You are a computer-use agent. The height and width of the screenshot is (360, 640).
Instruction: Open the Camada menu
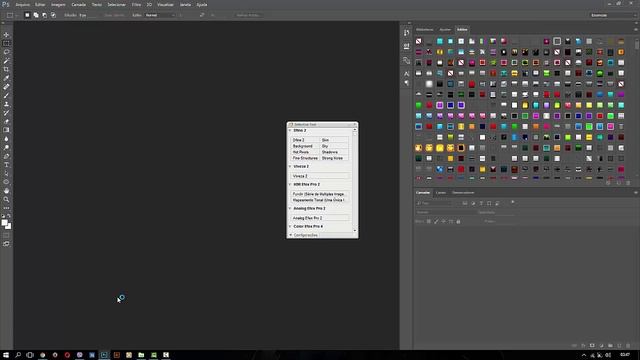(x=78, y=4)
